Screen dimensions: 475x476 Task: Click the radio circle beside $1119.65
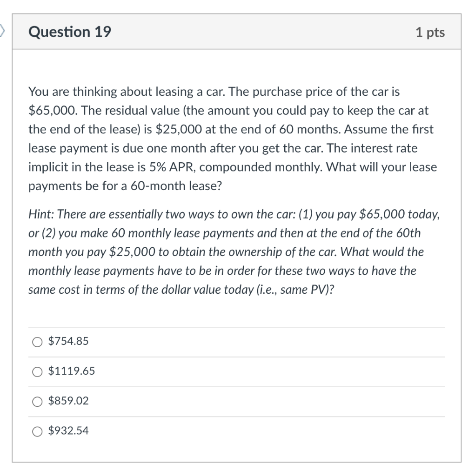coord(37,372)
